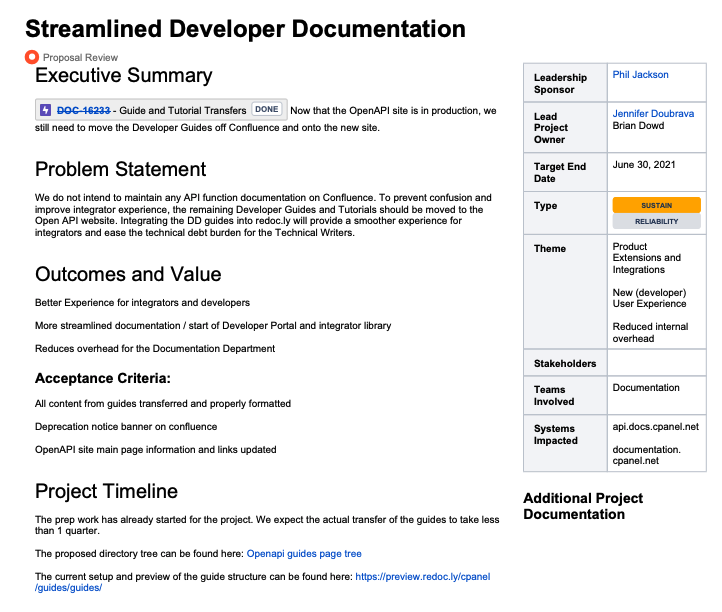Viewport: 722px width, 612px height.
Task: Click api.docs.cpanel.net in Systems Impacted
Action: (655, 427)
